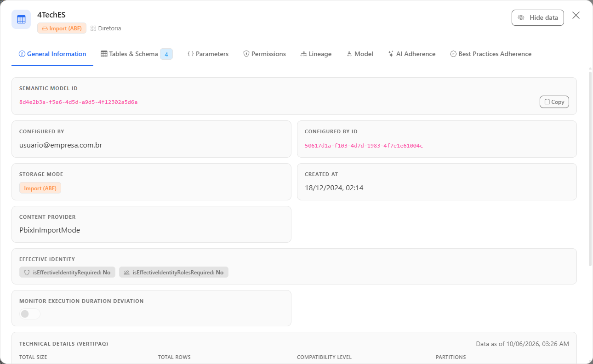Click the semantic model ID value
This screenshot has height=364, width=593.
click(78, 102)
